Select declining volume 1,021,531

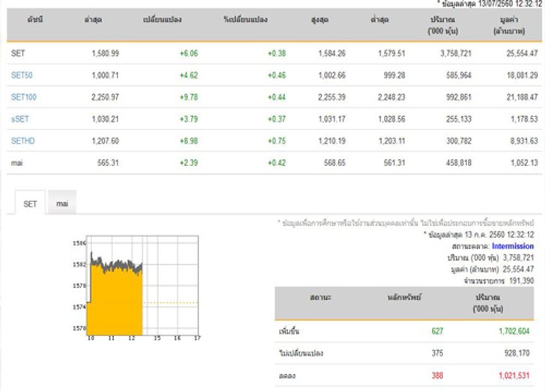[514, 376]
